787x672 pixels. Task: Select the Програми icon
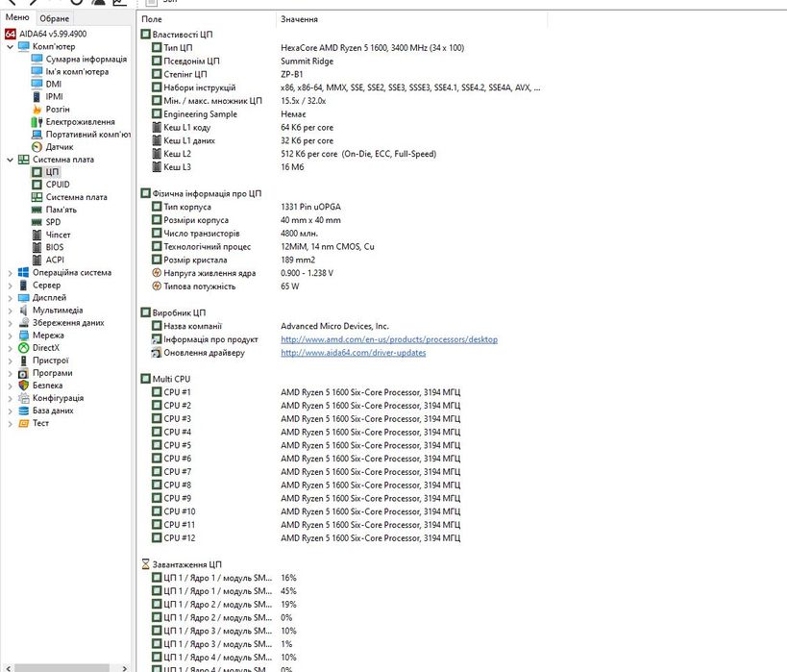click(x=23, y=373)
